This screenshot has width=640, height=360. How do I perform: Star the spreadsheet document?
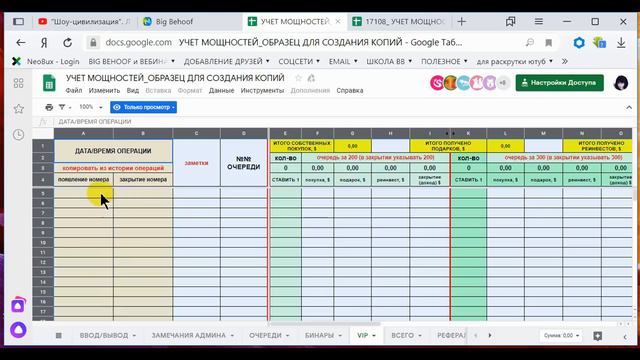click(x=298, y=78)
